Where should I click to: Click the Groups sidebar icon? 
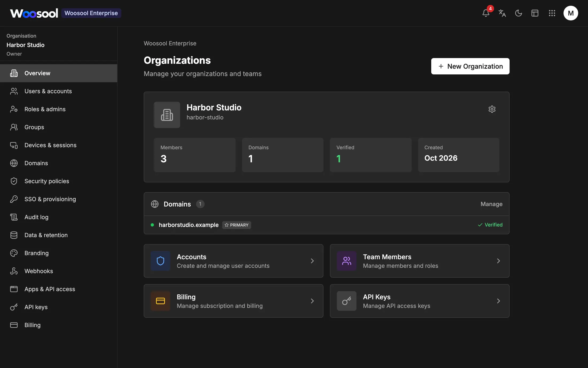point(14,127)
